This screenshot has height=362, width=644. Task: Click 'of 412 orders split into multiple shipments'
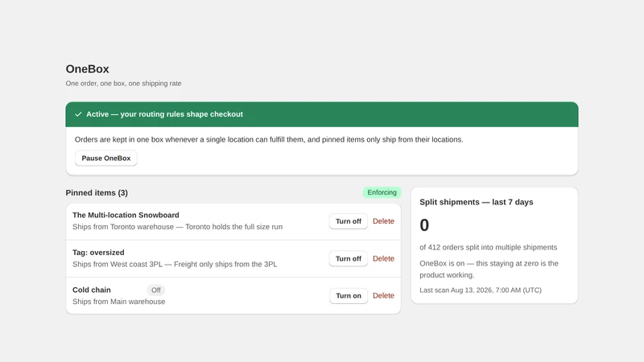pos(489,248)
